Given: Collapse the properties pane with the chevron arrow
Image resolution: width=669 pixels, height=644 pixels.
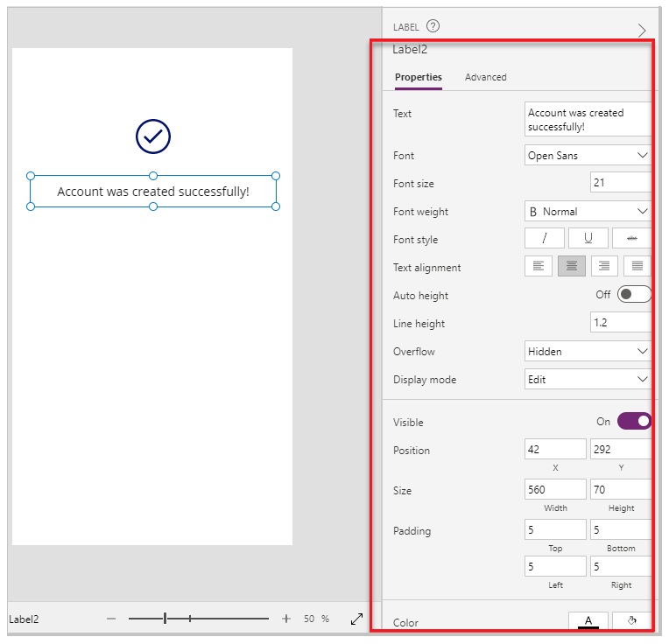Looking at the screenshot, I should [x=642, y=31].
